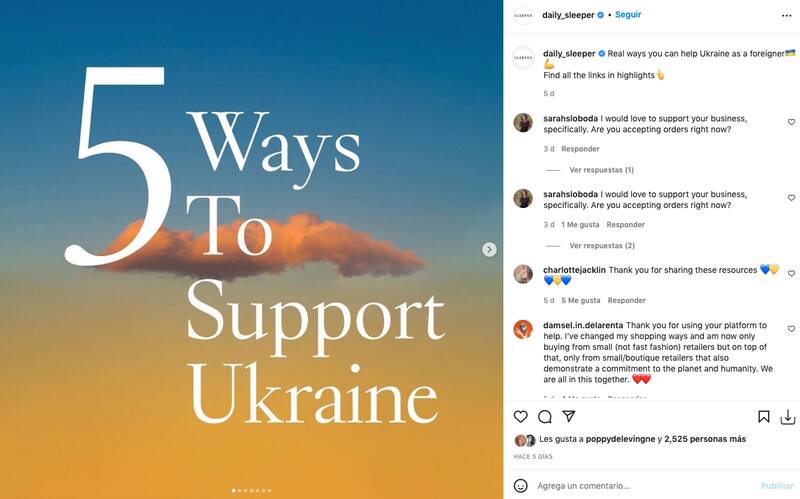Open the three-dot more options menu
This screenshot has height=499, width=800.
[x=786, y=15]
